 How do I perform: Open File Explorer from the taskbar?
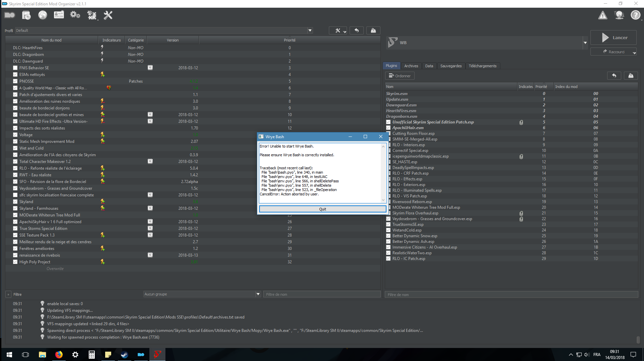pos(42,355)
